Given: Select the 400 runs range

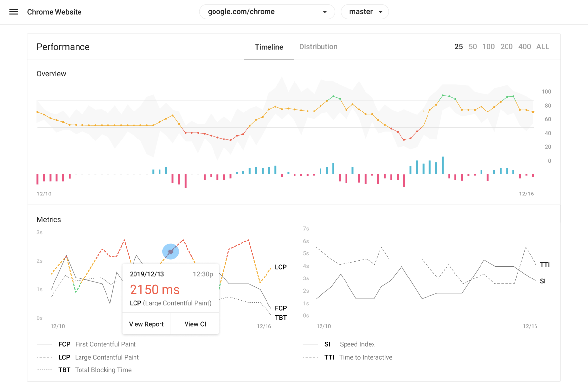Looking at the screenshot, I should 524,47.
